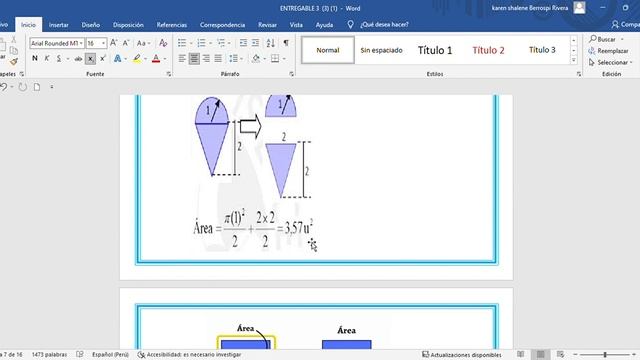Open Buscar dropdown arrow

[x=622, y=39]
